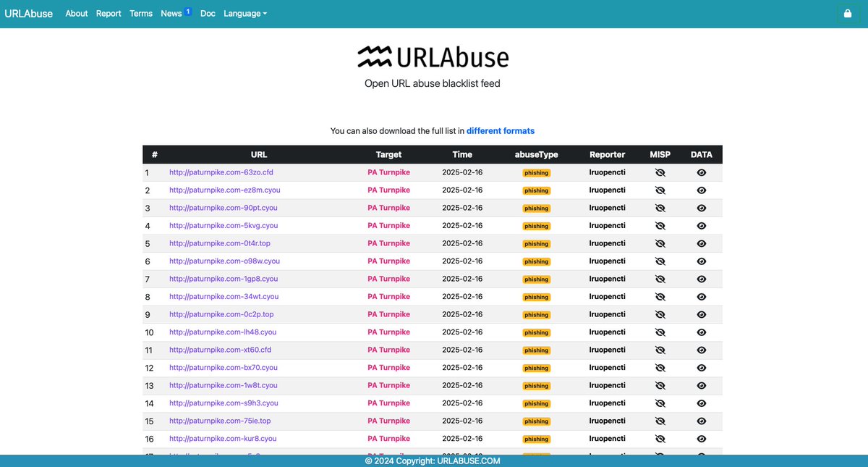Click reporter Iruopencti in row 3
This screenshot has width=868, height=467.
(608, 208)
